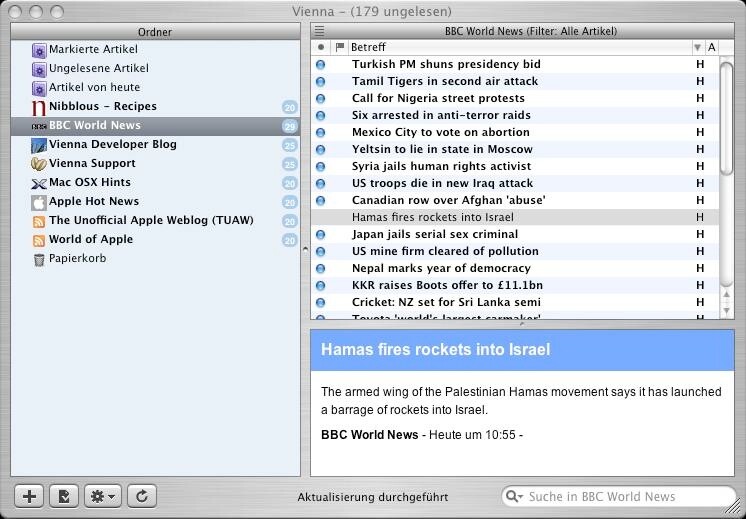Click the Vienna Support feed icon
746x519 pixels.
pos(39,164)
